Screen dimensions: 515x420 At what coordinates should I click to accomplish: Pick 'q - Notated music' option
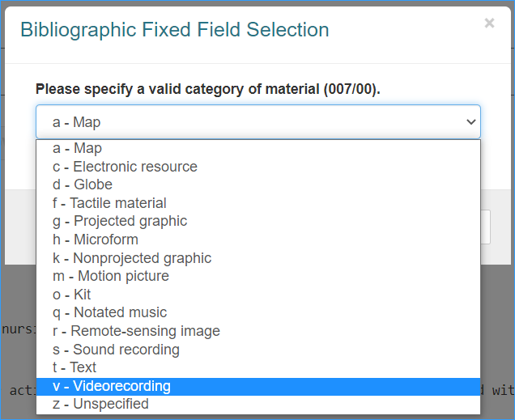[258, 312]
